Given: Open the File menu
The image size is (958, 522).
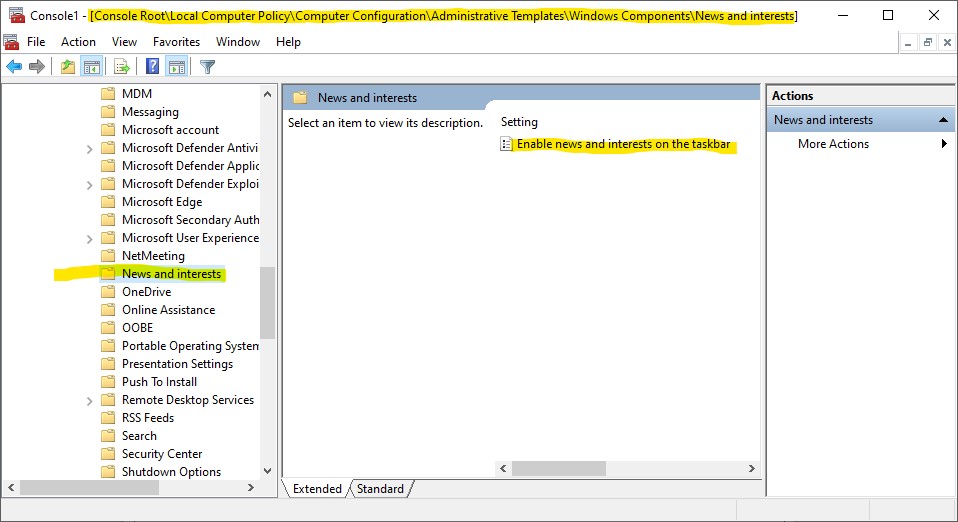Looking at the screenshot, I should [x=36, y=42].
